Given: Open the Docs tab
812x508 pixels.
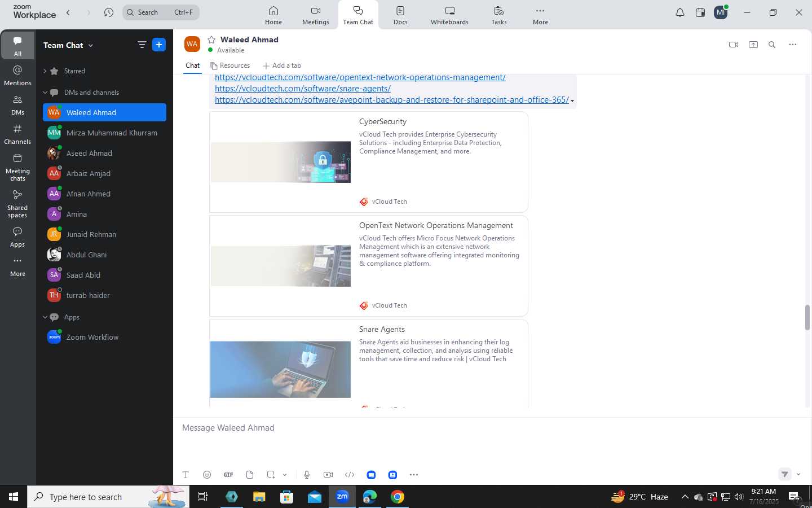Looking at the screenshot, I should point(400,15).
